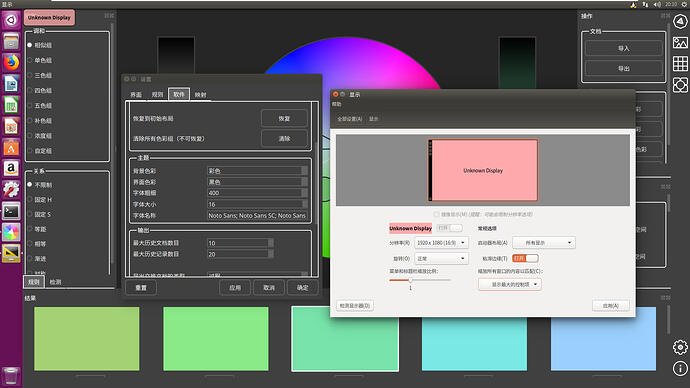Select the olive green result swatch
690x388 pixels.
click(x=87, y=339)
